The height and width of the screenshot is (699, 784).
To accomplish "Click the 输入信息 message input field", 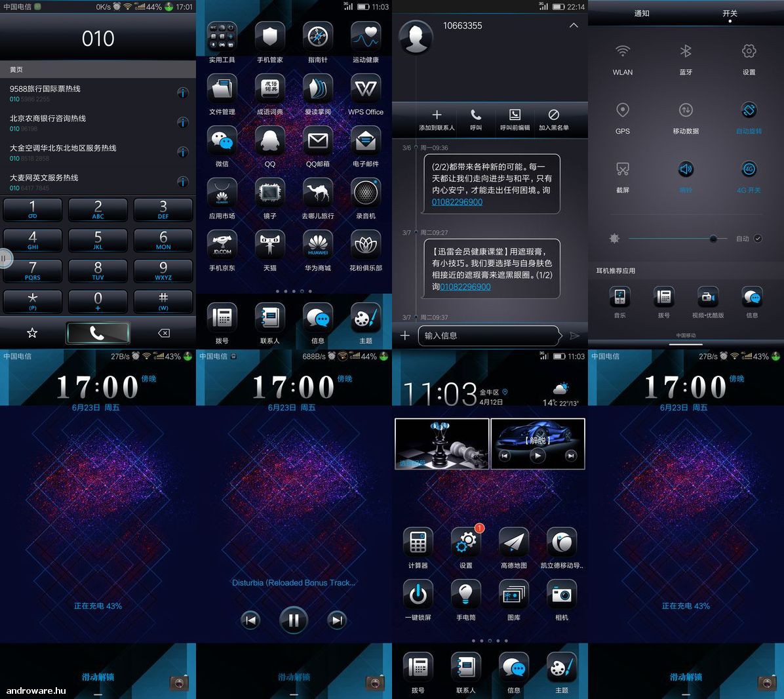I will [x=490, y=336].
